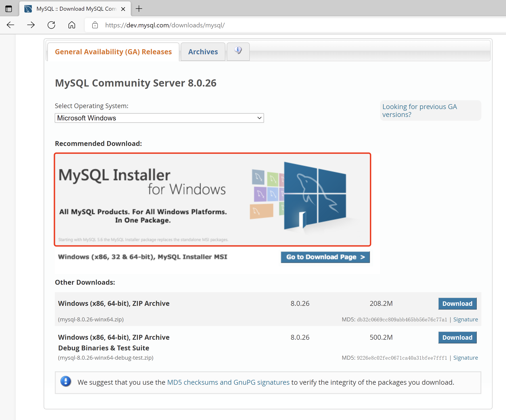Viewport: 506px width, 420px height.
Task: Open the tab actions menu icon
Action: coord(9,9)
